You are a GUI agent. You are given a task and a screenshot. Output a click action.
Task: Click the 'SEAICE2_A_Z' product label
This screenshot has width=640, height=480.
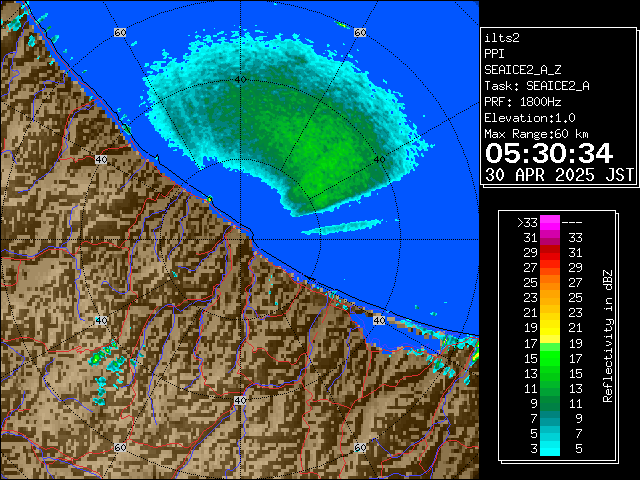click(522, 70)
